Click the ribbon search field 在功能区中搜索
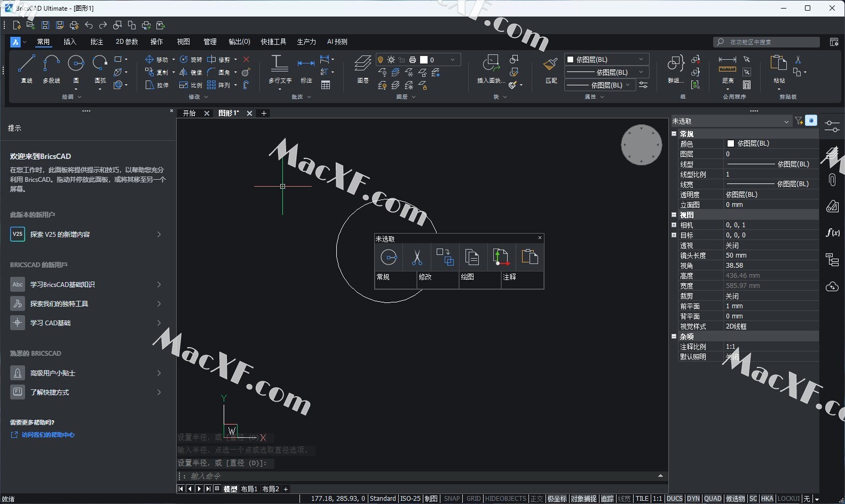The height and width of the screenshot is (504, 845). click(766, 42)
